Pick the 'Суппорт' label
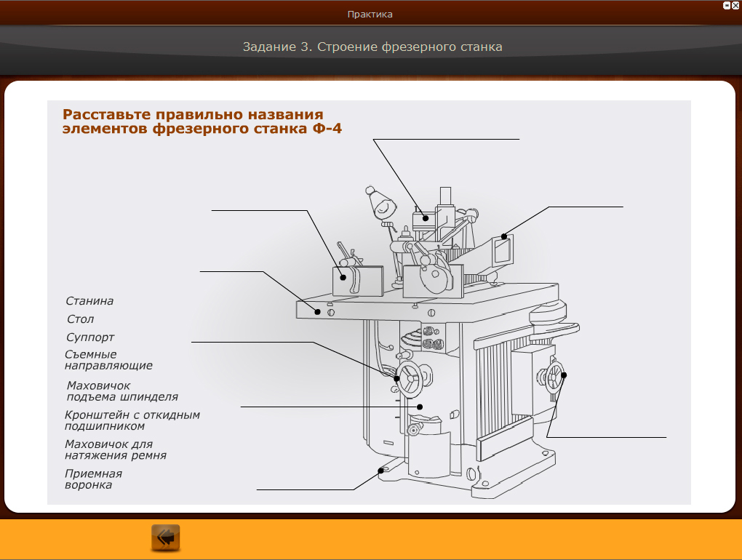This screenshot has width=742, height=560. pos(90,337)
